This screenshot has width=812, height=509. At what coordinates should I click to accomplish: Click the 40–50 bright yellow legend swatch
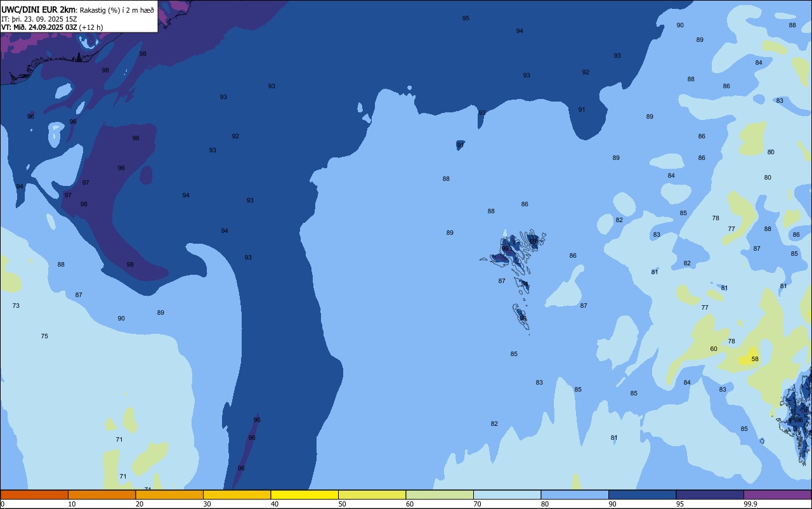pos(304,494)
